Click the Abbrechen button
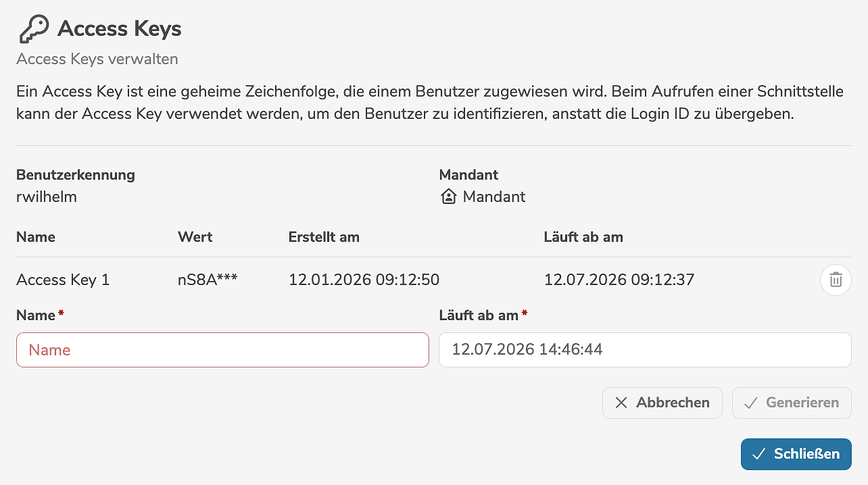This screenshot has width=868, height=485. [662, 403]
